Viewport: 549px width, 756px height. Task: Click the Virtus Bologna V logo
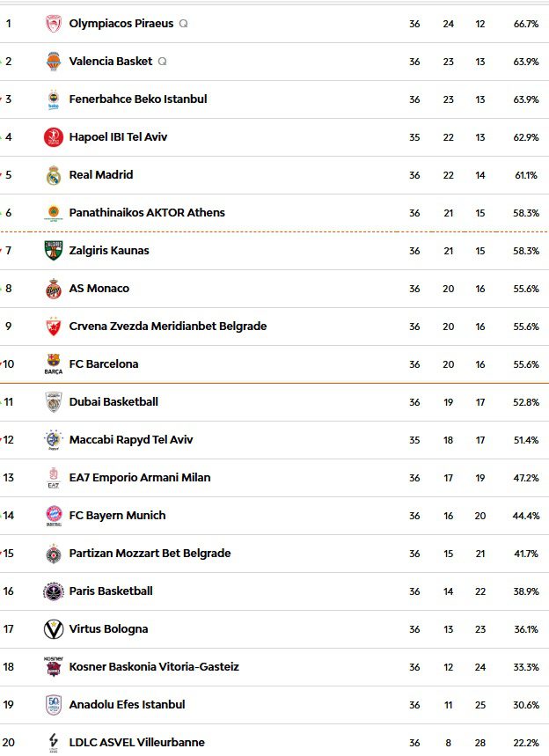tap(52, 628)
